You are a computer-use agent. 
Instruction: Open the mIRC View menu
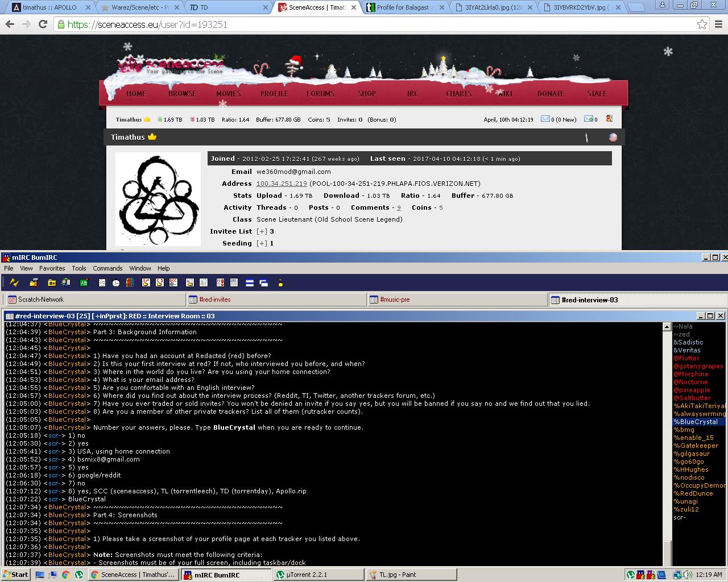(x=26, y=268)
